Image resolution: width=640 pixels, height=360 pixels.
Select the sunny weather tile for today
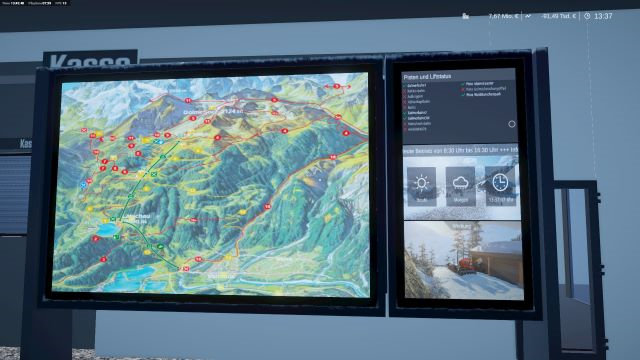[x=421, y=187]
